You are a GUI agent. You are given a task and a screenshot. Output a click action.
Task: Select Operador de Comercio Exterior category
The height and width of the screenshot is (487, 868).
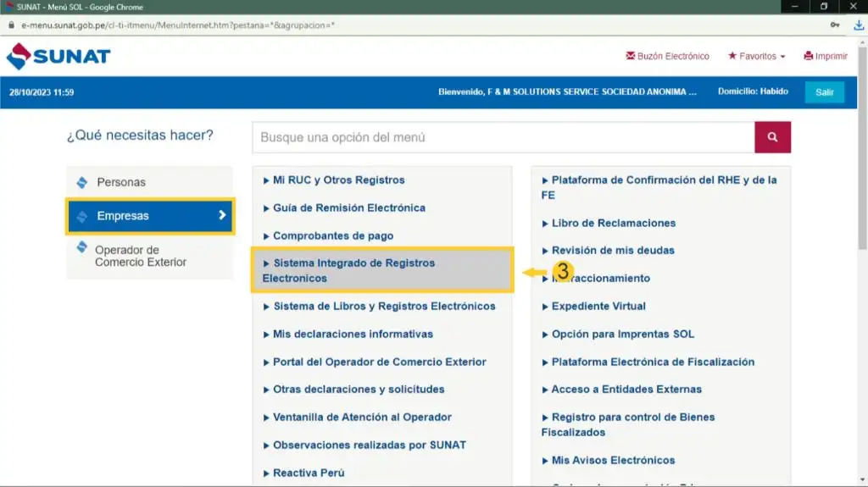pyautogui.click(x=140, y=256)
